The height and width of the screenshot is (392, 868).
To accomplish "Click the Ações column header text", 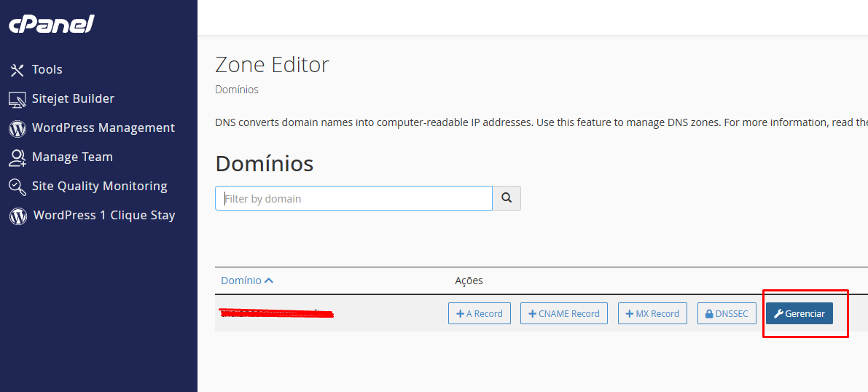I will 469,281.
